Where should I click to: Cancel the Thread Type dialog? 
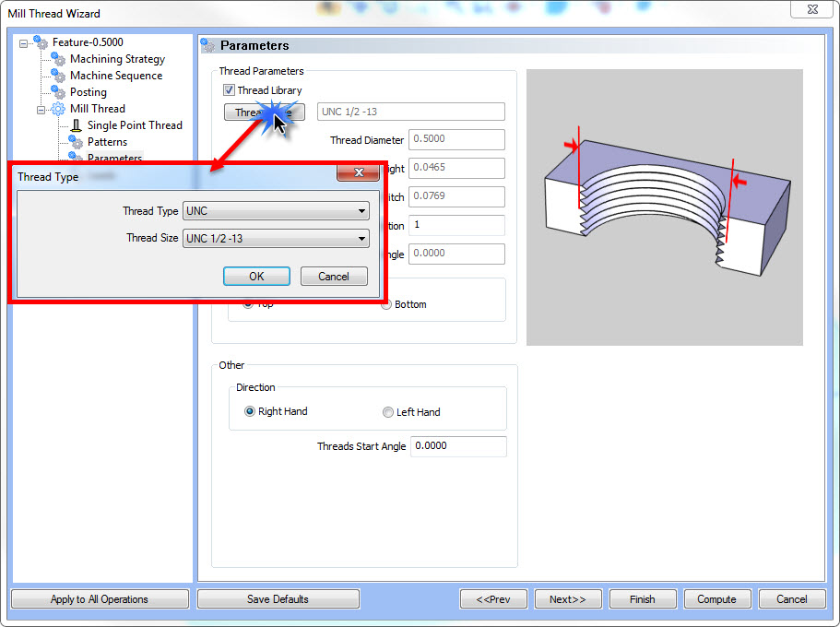(334, 277)
